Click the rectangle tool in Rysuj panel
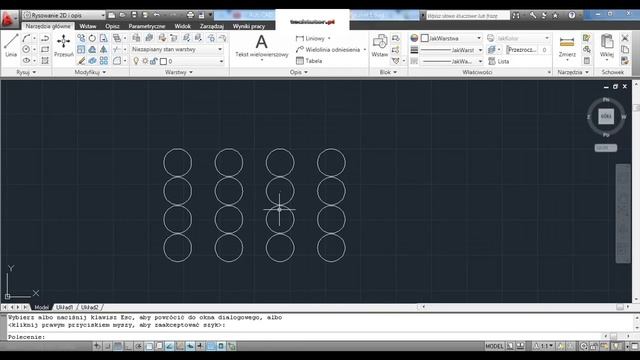 pyautogui.click(x=45, y=49)
